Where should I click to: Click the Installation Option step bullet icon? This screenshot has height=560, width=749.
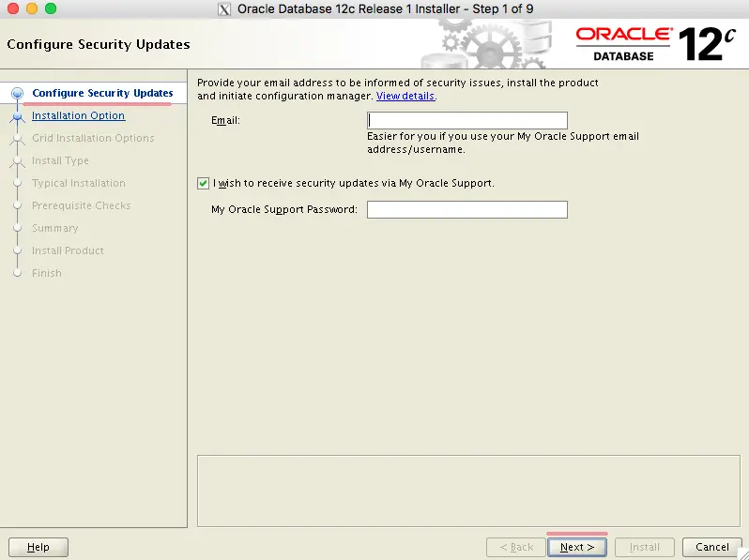(x=17, y=116)
